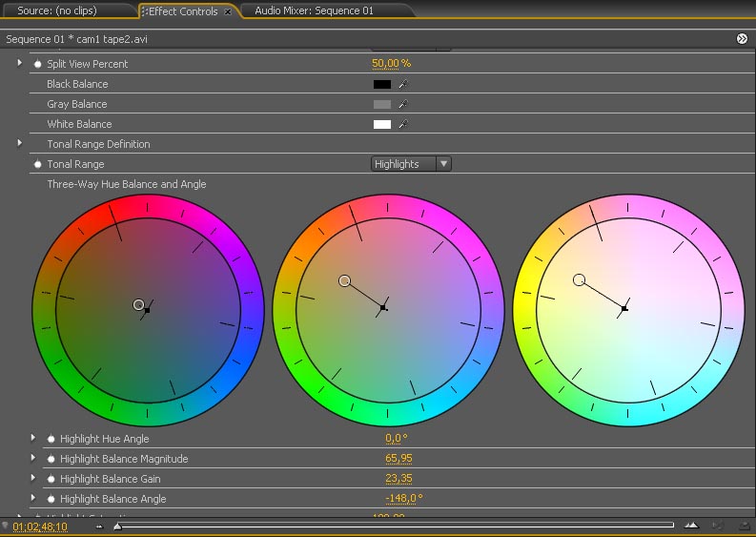Pick Black Balance eyedropper tool
The height and width of the screenshot is (537, 756).
(x=403, y=84)
